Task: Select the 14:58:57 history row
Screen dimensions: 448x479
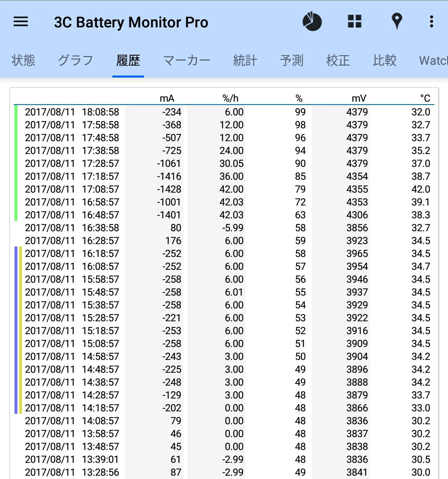Action: 224,356
